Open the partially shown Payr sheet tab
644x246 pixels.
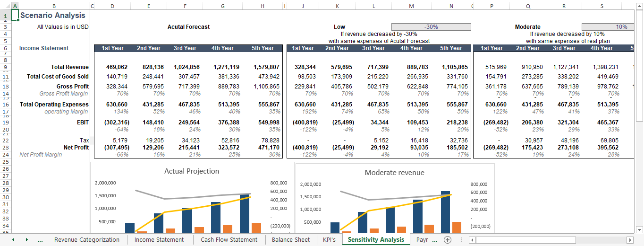421,240
